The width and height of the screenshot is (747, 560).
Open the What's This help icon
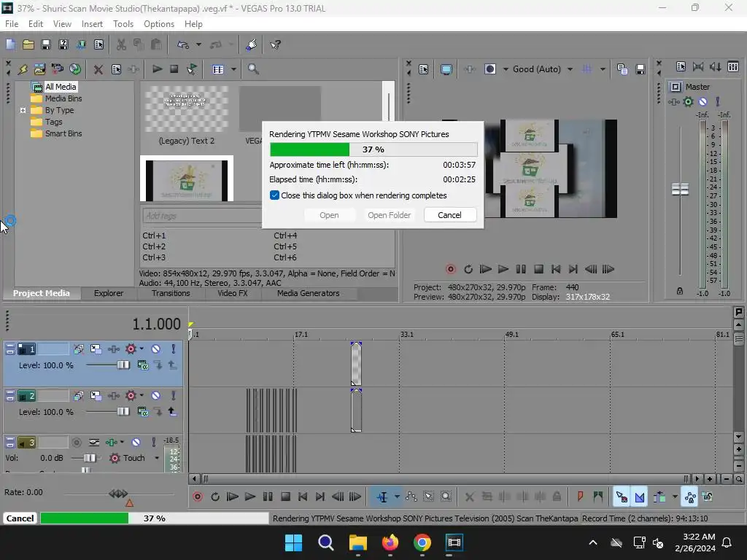[275, 44]
